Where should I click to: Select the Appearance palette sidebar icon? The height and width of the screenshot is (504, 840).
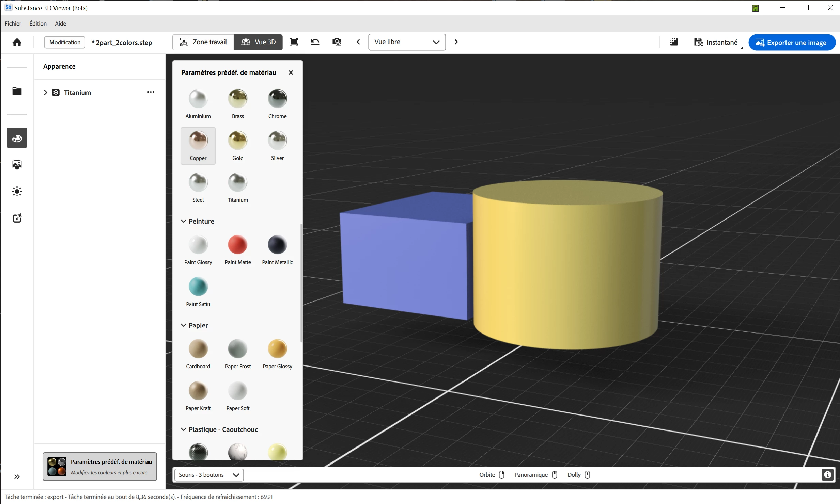point(17,138)
